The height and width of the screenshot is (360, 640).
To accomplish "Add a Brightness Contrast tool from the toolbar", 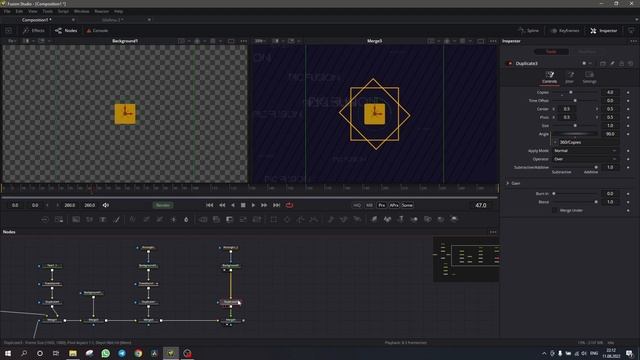I will [173, 220].
